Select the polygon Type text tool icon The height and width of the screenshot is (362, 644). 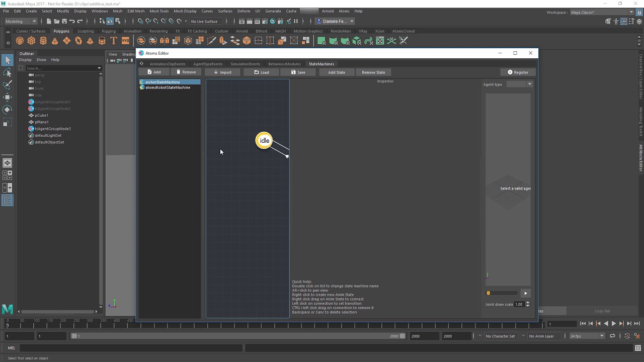click(x=114, y=41)
